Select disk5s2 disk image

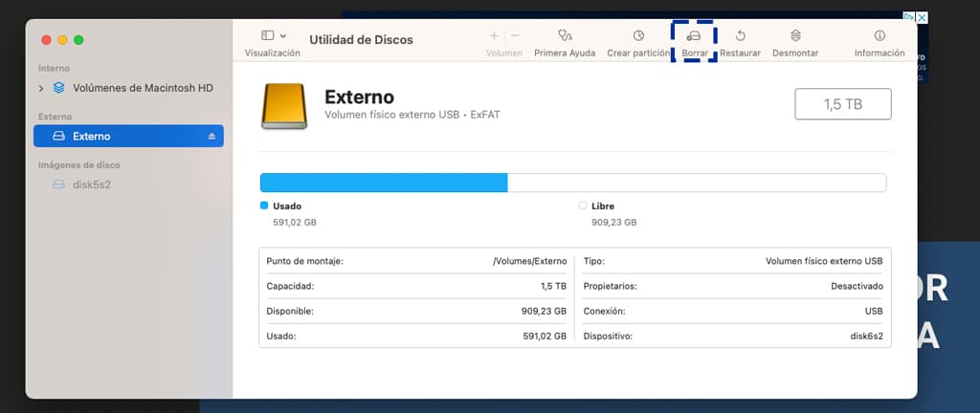click(91, 185)
